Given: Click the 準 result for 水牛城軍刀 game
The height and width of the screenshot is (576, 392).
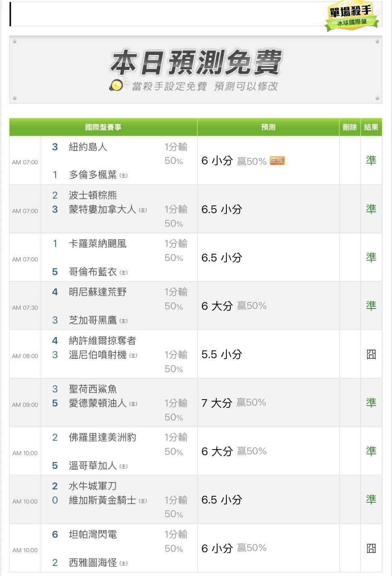Looking at the screenshot, I should point(371,499).
